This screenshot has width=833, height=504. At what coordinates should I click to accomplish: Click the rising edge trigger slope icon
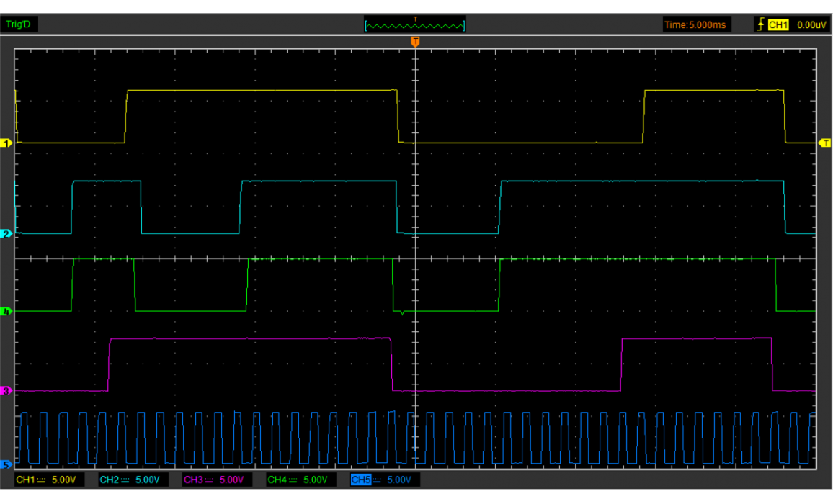point(759,24)
